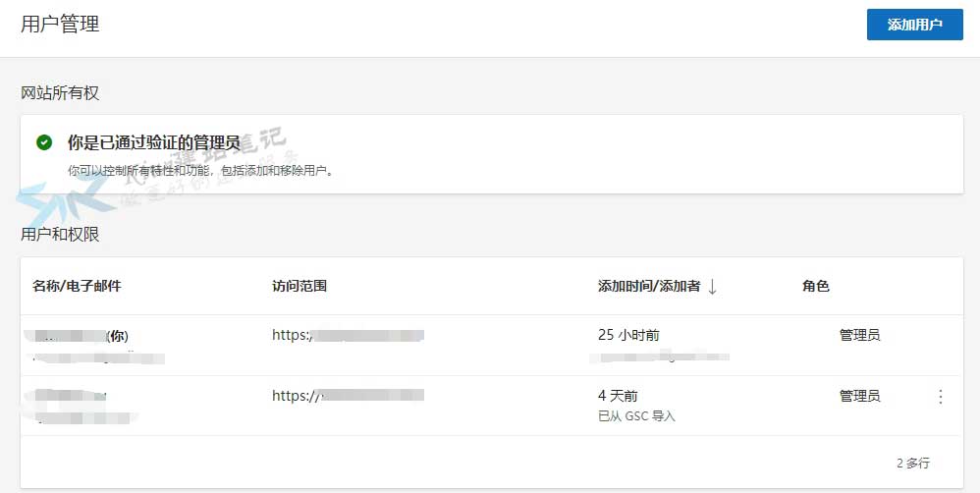Click the https URL in the (你) row
This screenshot has width=980, height=493.
point(349,335)
